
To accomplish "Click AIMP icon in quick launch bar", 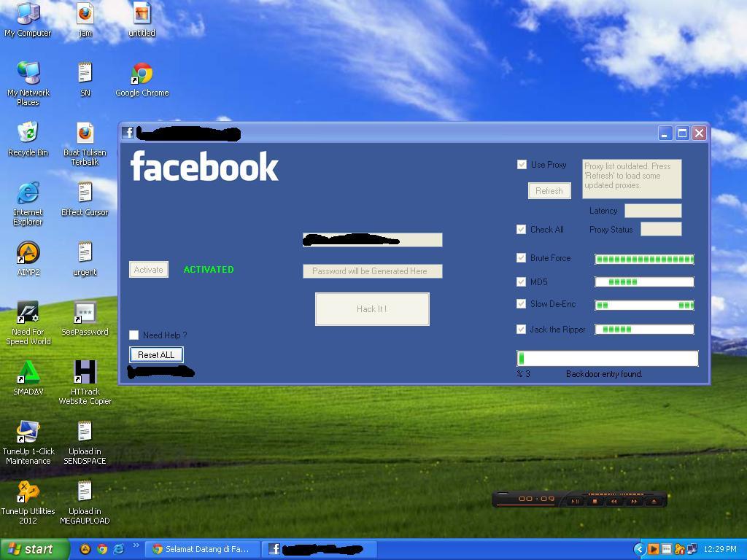I will coord(85,549).
